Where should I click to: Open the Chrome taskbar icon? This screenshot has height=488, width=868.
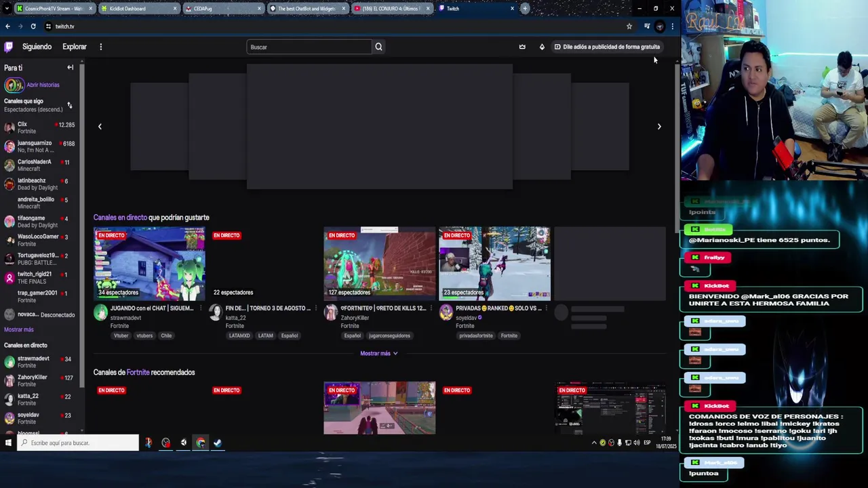click(x=201, y=443)
